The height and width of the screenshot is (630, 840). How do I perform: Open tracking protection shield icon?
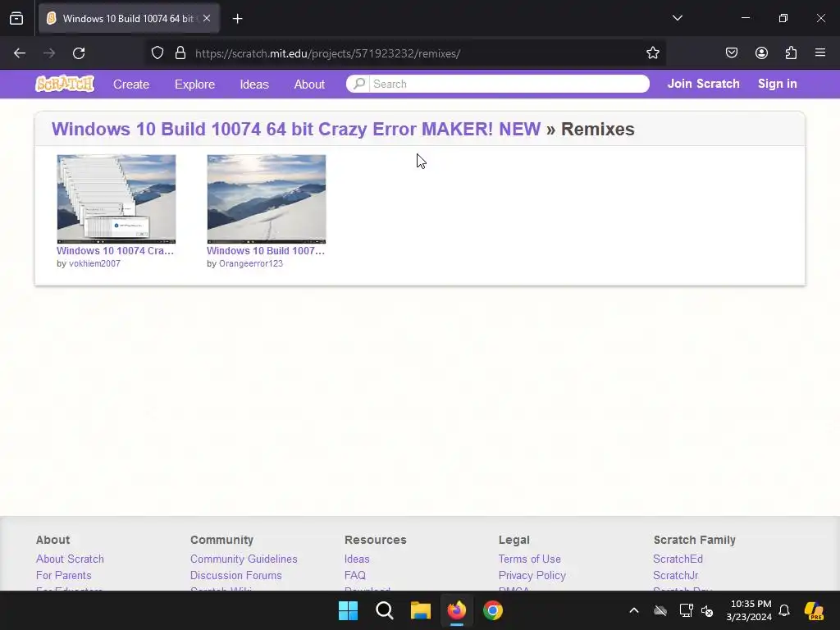tap(157, 53)
